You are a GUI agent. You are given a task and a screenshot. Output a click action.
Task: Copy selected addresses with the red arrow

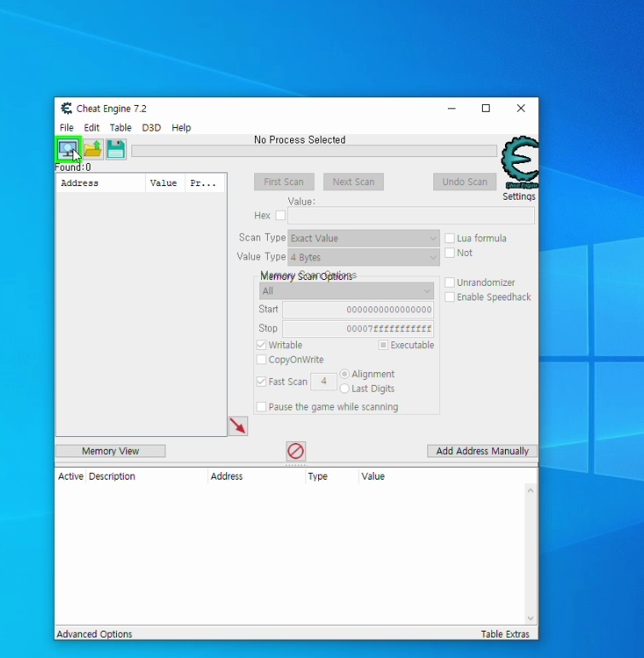(x=238, y=427)
